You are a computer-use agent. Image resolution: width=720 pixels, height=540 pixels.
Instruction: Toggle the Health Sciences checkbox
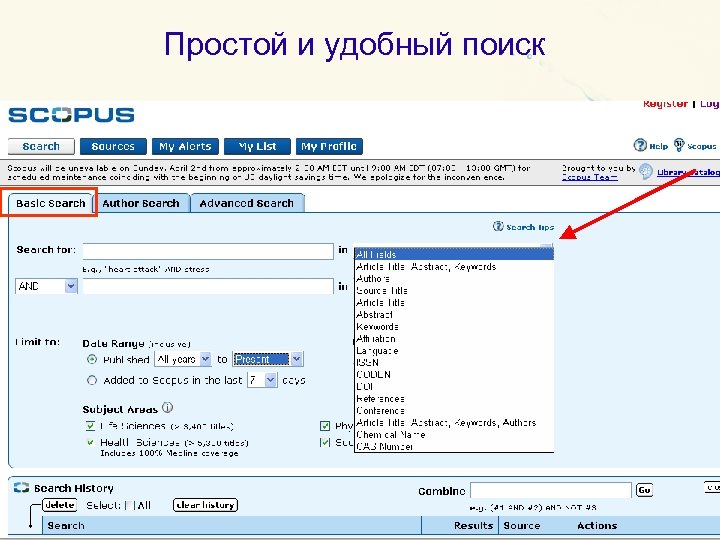point(90,442)
